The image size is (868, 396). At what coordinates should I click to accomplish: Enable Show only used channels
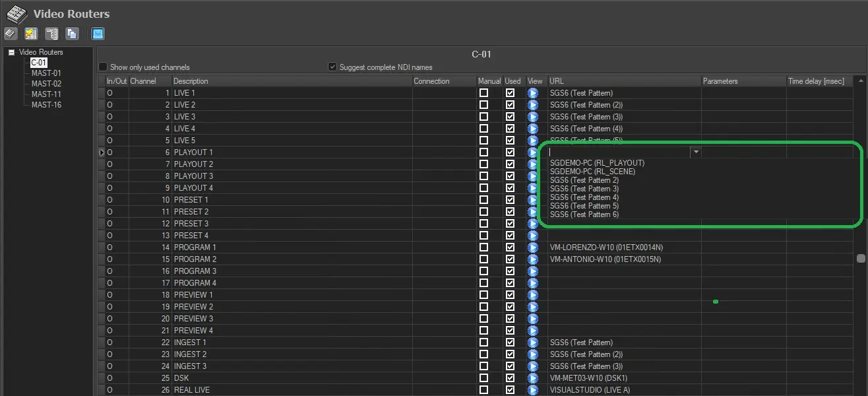click(103, 67)
